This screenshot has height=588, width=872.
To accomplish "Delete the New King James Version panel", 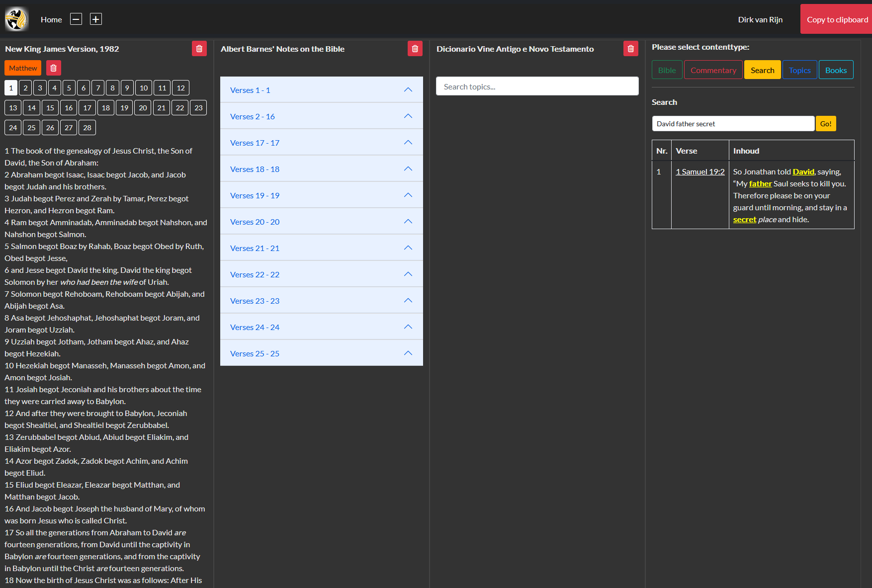I will point(199,49).
